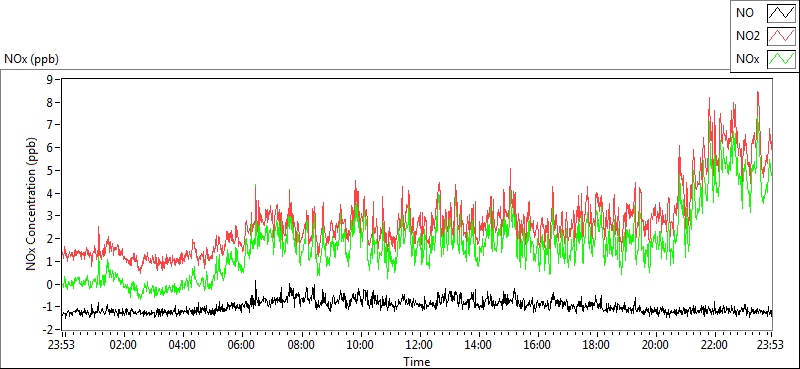Click the 9 maximum y-axis value

pyautogui.click(x=49, y=79)
